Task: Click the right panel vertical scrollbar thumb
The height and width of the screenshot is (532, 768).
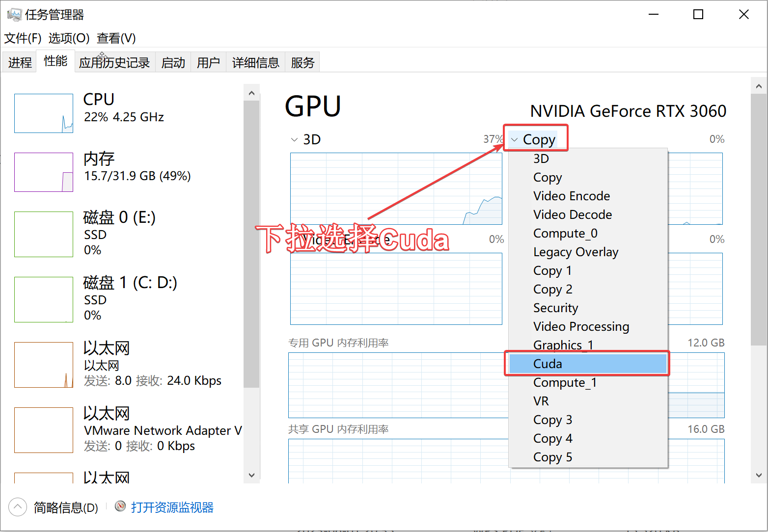Action: pyautogui.click(x=759, y=219)
